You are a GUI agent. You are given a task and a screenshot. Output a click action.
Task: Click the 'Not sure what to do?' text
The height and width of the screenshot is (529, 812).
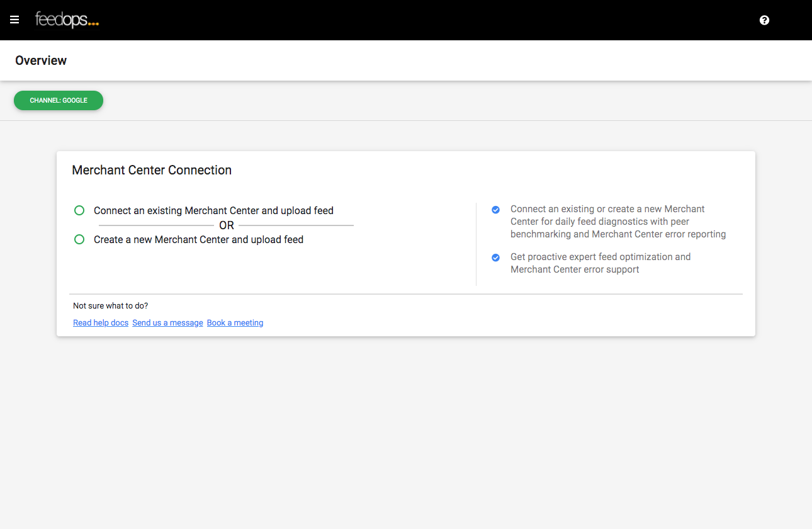111,305
